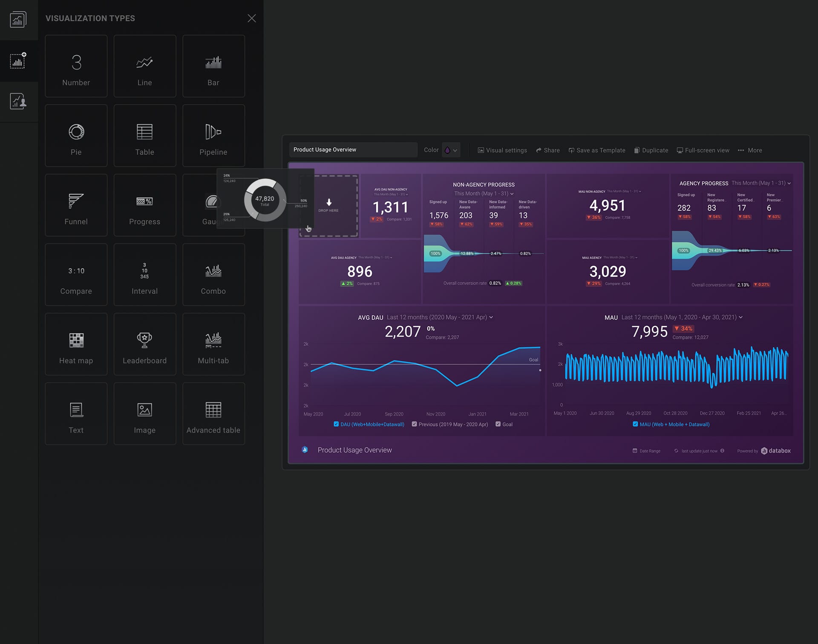Open the add visualization sidebar icon

(x=18, y=61)
